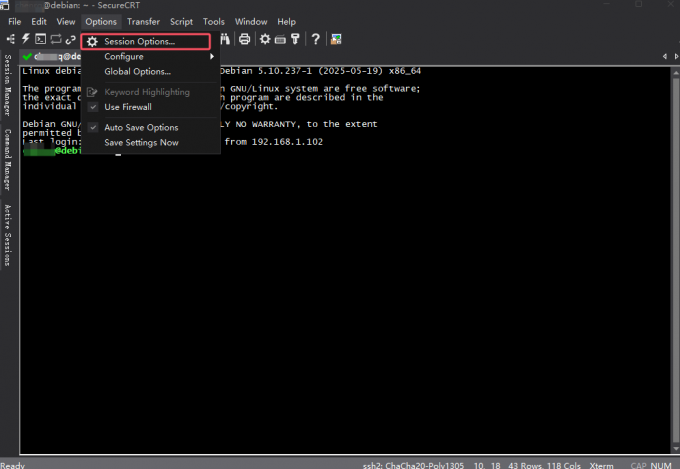Viewport: 680px width, 469px height.
Task: Click the Keyword Highlighting menu entry
Action: coord(150,92)
